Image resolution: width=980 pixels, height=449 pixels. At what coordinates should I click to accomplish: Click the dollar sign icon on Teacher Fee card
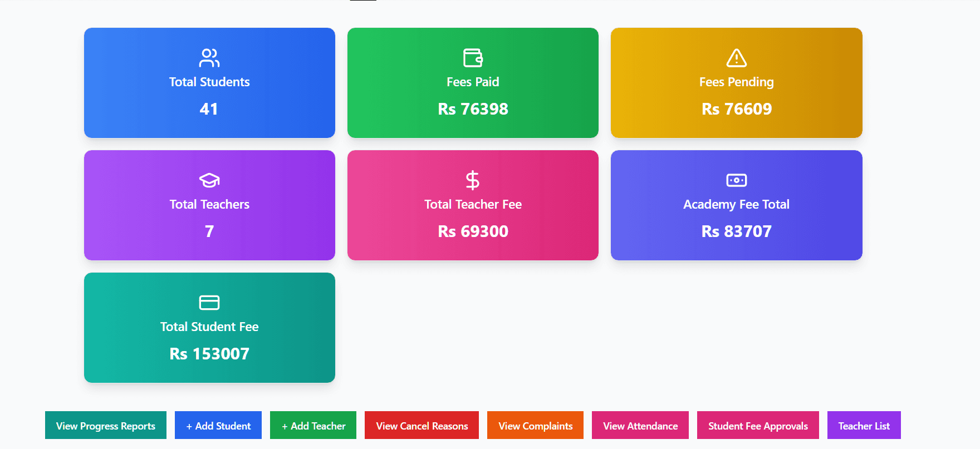(473, 180)
